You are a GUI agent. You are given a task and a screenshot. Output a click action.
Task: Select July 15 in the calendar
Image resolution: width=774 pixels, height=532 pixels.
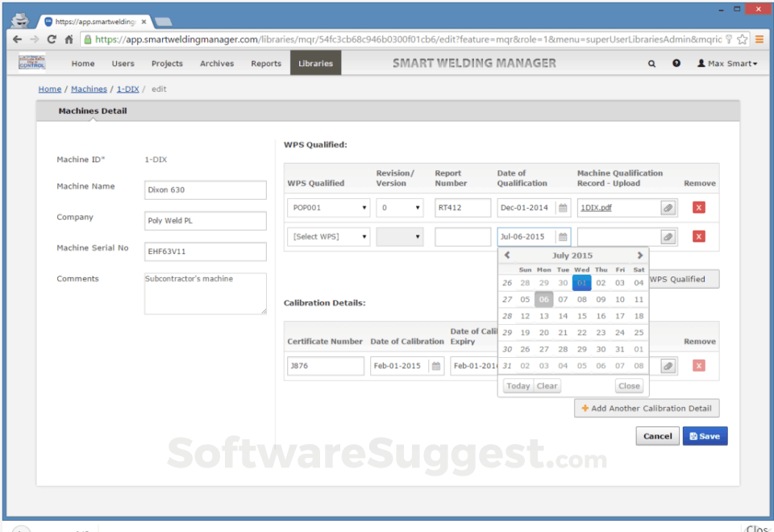click(x=582, y=316)
